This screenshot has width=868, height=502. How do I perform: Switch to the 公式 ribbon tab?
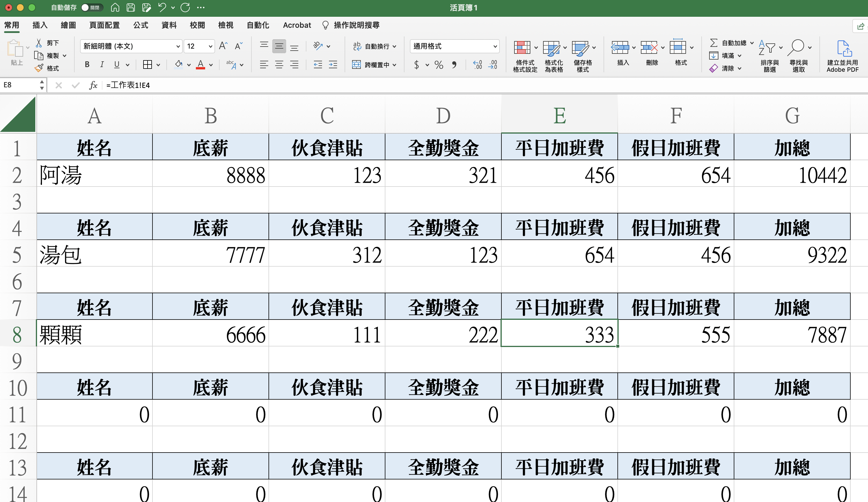141,25
